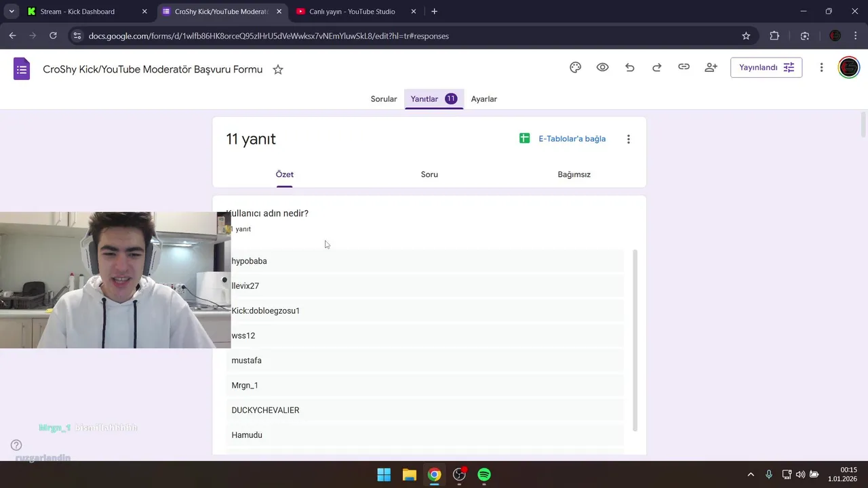Image resolution: width=868 pixels, height=488 pixels.
Task: Open the help question mark icon
Action: coord(16,445)
